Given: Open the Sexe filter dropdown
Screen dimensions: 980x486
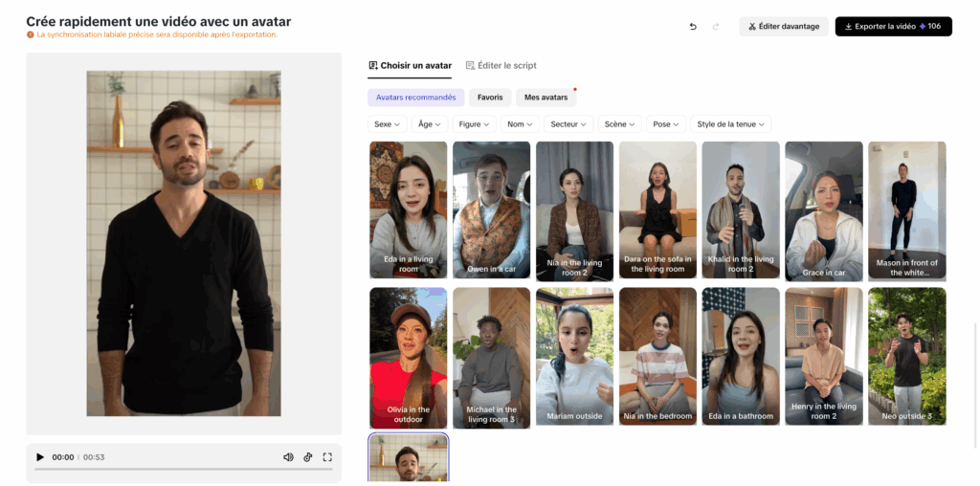Looking at the screenshot, I should click(386, 124).
